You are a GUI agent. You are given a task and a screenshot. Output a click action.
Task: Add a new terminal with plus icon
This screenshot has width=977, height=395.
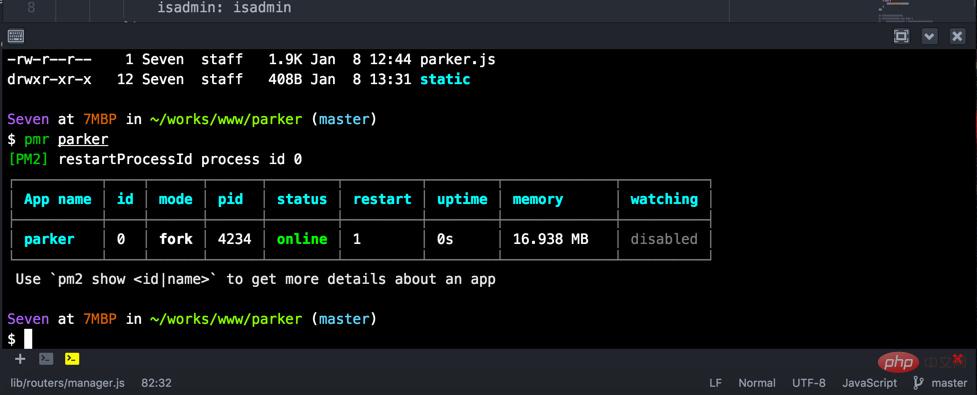pos(20,359)
